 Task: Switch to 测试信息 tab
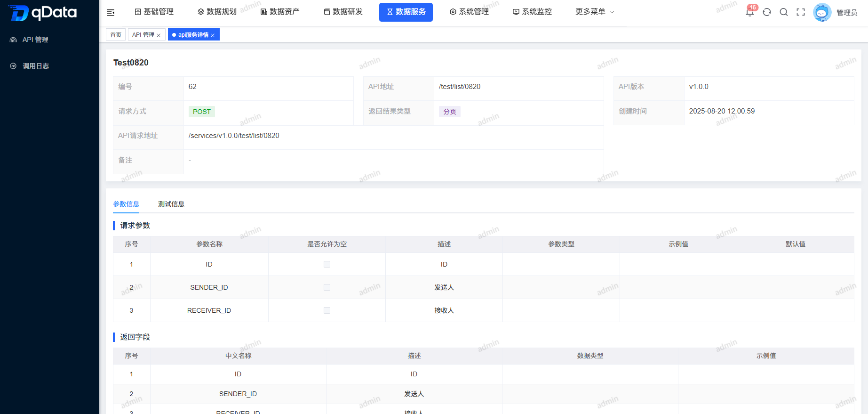click(171, 204)
